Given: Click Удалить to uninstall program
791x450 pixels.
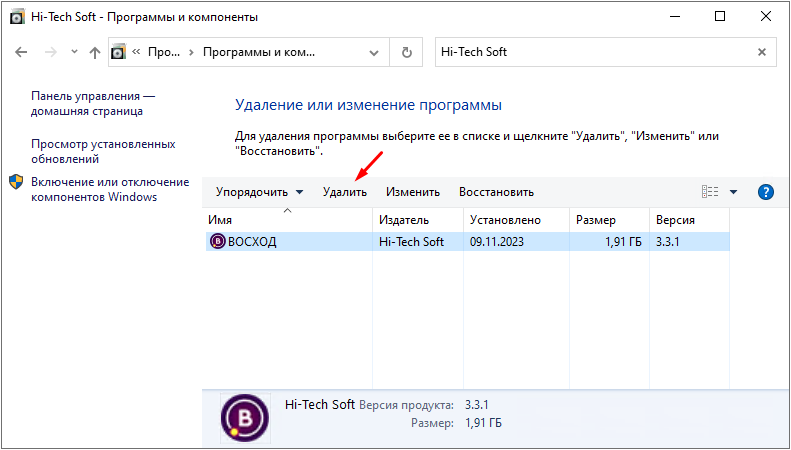Looking at the screenshot, I should pos(345,192).
